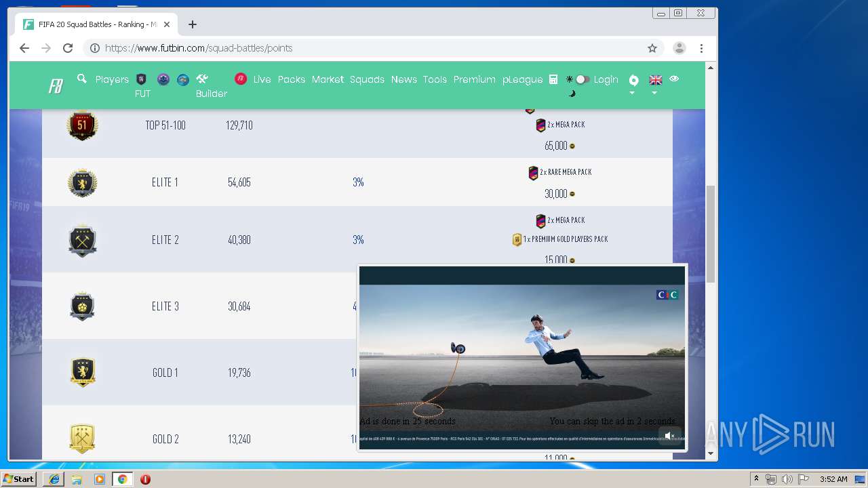Click the ELITE 2 rank badge

(82, 240)
